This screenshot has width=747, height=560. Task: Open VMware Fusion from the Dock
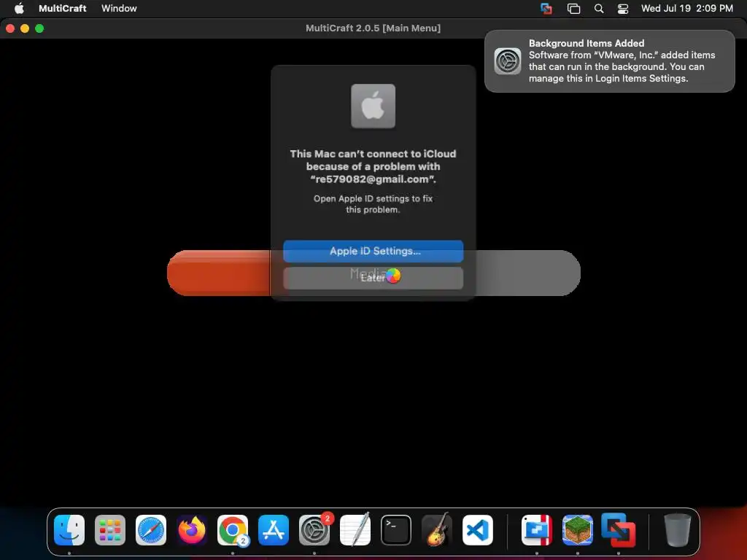[619, 530]
